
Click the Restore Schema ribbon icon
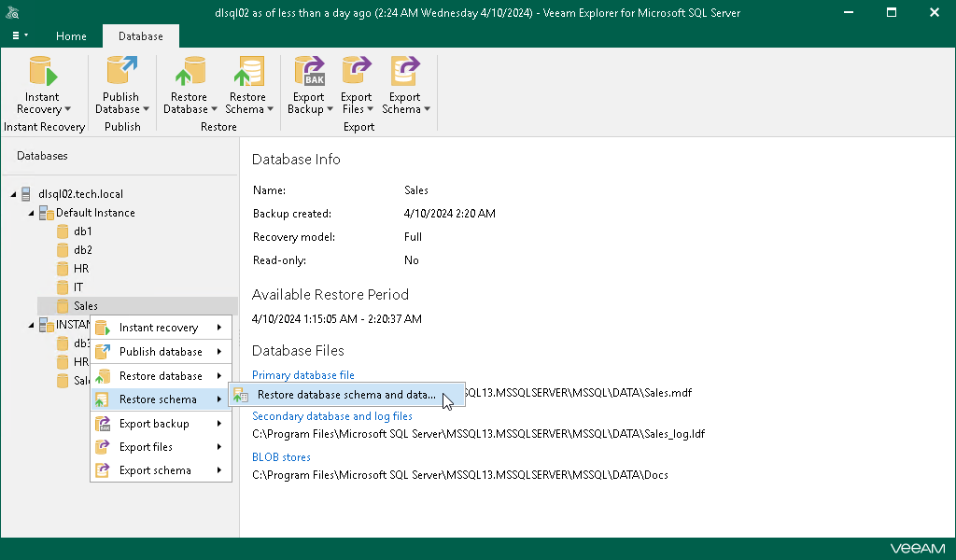[x=247, y=73]
